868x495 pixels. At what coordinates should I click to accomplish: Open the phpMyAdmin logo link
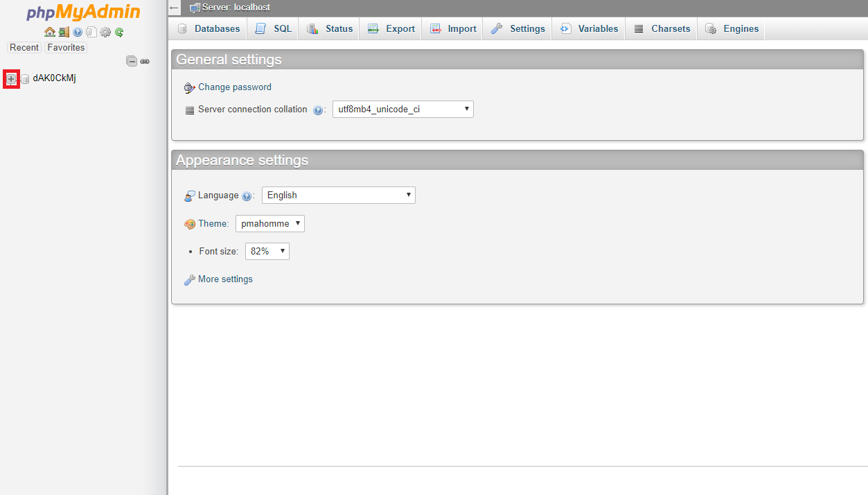pyautogui.click(x=83, y=12)
